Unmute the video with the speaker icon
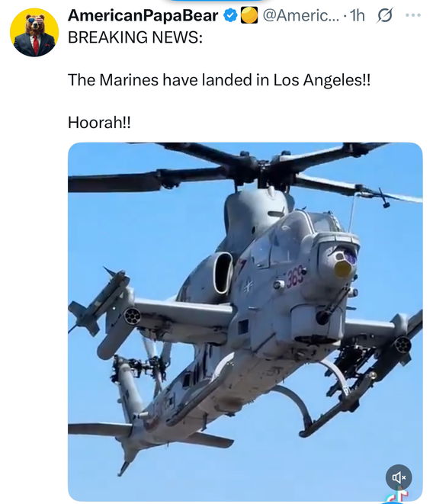This screenshot has width=433, height=504. pos(399,477)
